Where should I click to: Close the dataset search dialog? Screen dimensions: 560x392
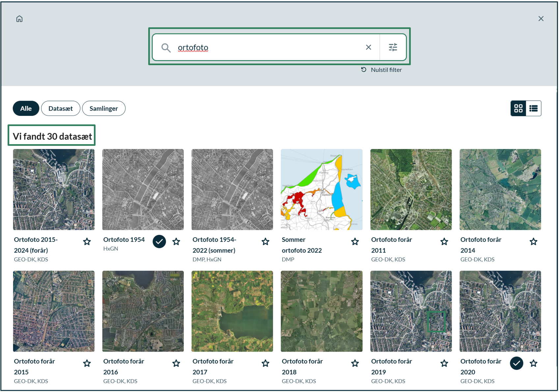click(x=541, y=19)
